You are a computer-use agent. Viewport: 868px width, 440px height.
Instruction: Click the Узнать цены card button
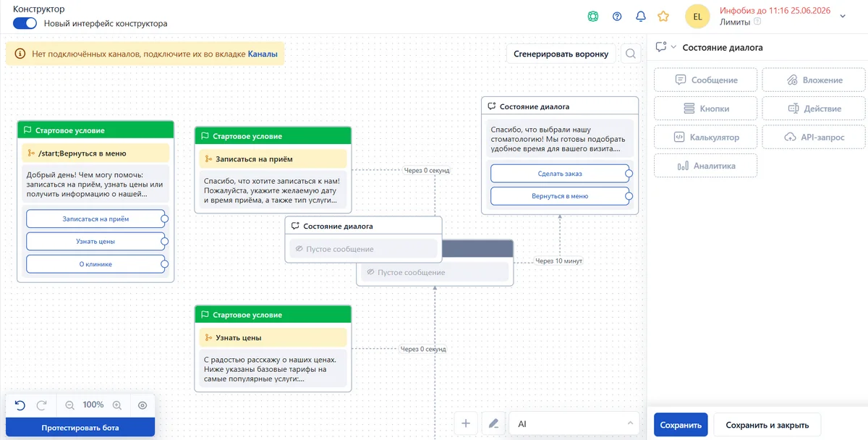[95, 241]
